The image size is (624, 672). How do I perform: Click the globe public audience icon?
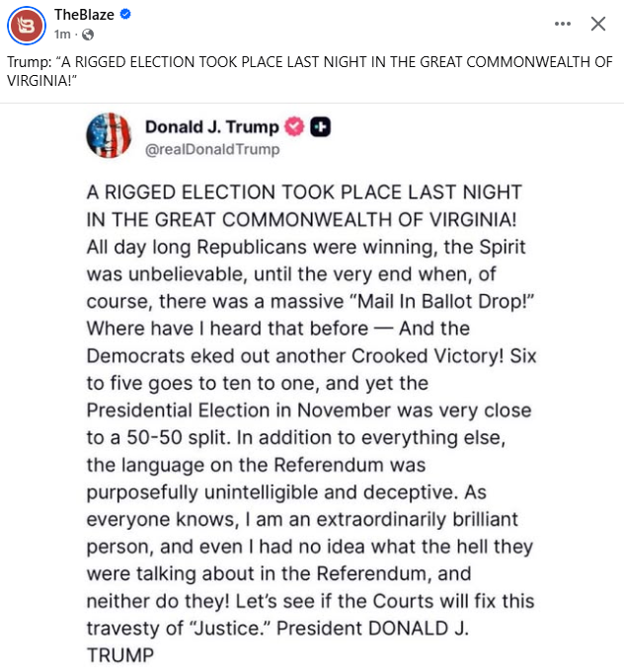tap(87, 35)
